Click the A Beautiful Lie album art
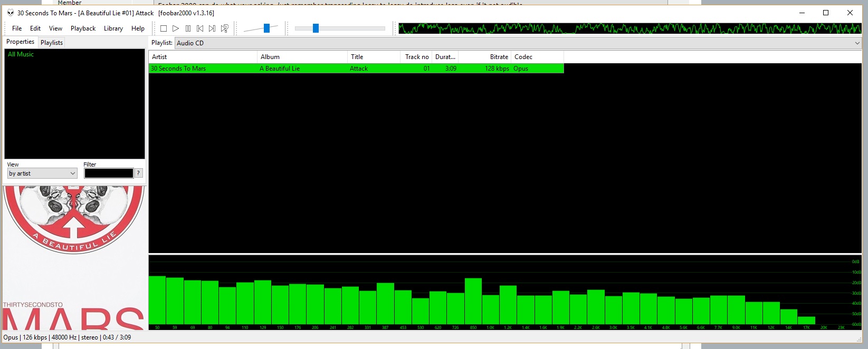The width and height of the screenshot is (868, 349). pyautogui.click(x=74, y=258)
